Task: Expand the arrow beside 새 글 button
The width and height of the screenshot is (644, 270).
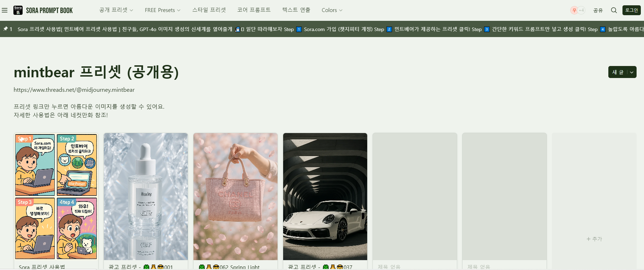Action: [632, 72]
